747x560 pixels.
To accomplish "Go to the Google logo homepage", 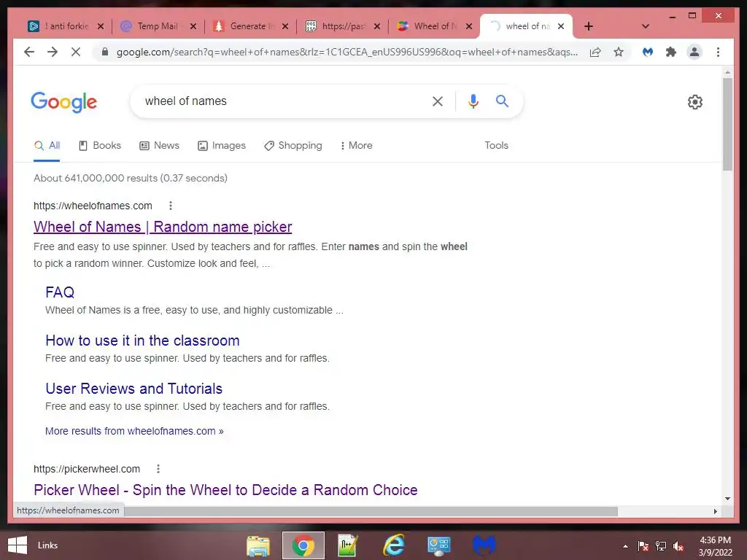I will (64, 102).
